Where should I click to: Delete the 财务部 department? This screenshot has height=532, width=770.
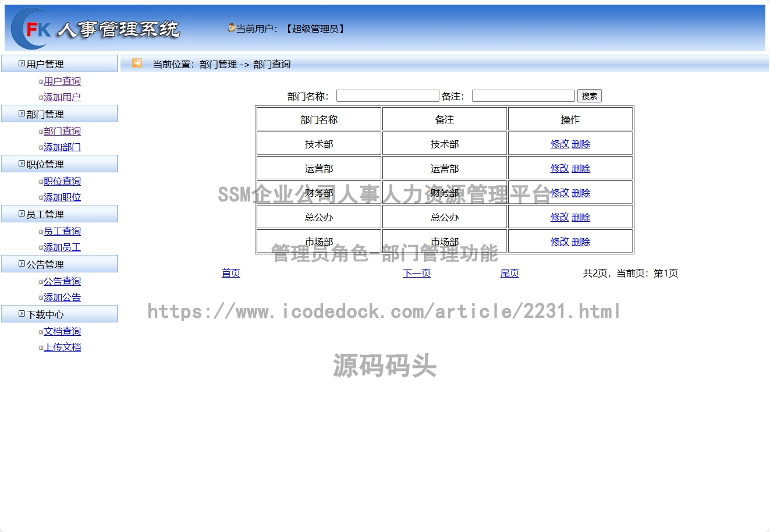[x=581, y=193]
